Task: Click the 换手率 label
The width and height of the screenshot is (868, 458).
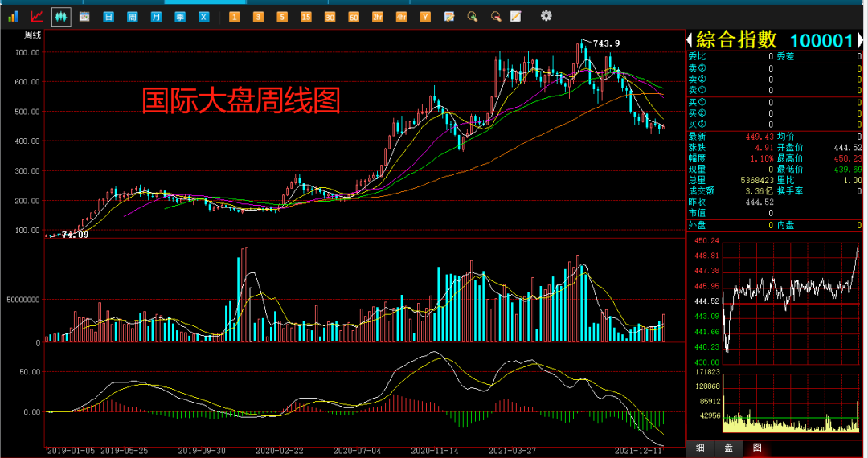Action: (790, 191)
